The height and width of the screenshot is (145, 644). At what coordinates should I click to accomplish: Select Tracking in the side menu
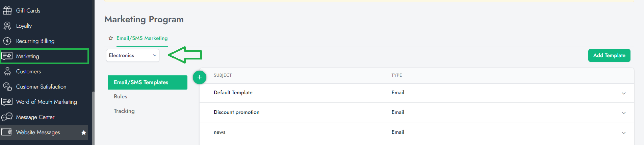pyautogui.click(x=124, y=111)
